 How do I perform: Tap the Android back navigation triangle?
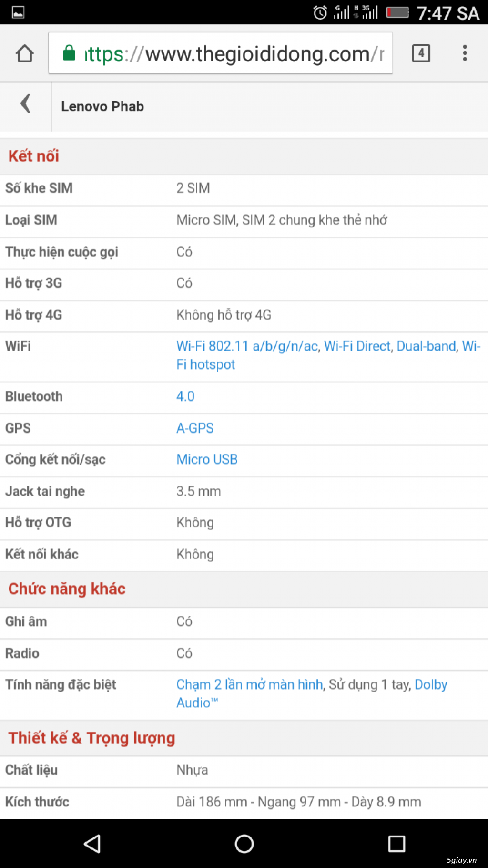[93, 843]
